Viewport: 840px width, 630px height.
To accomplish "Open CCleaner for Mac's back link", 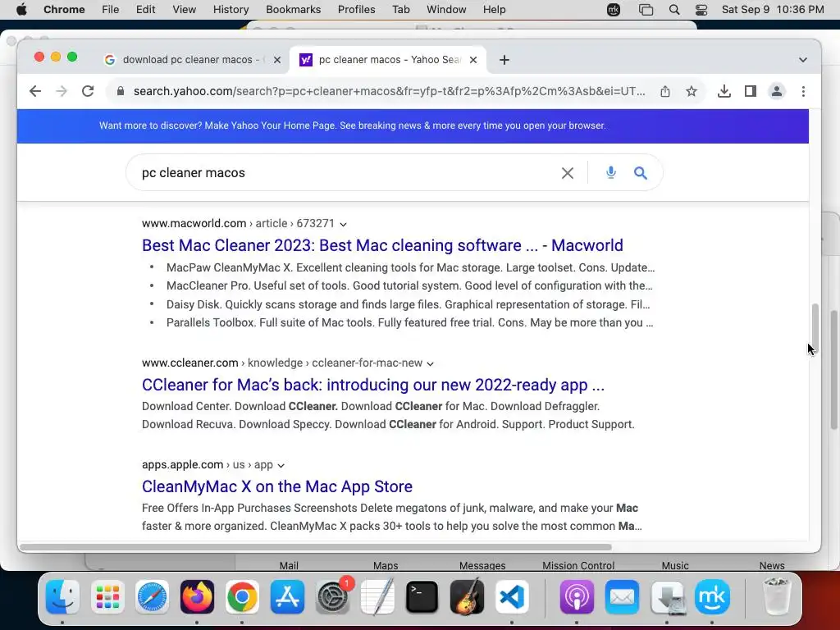I will 373,386.
